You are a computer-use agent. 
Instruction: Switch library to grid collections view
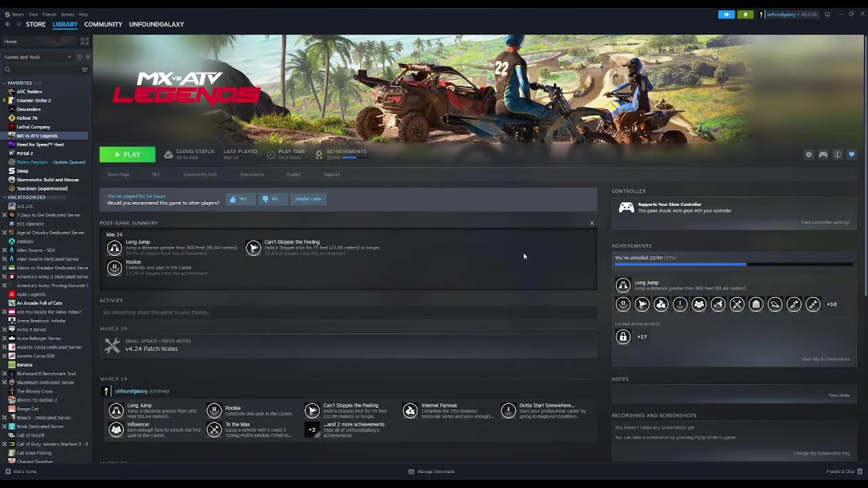85,41
